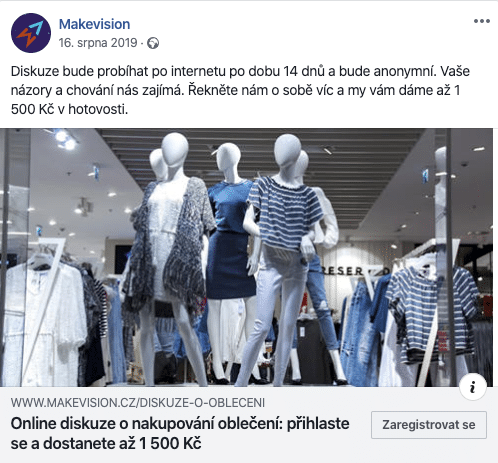Click the post text starting 'Diskuze bude probíhat'

[240, 90]
